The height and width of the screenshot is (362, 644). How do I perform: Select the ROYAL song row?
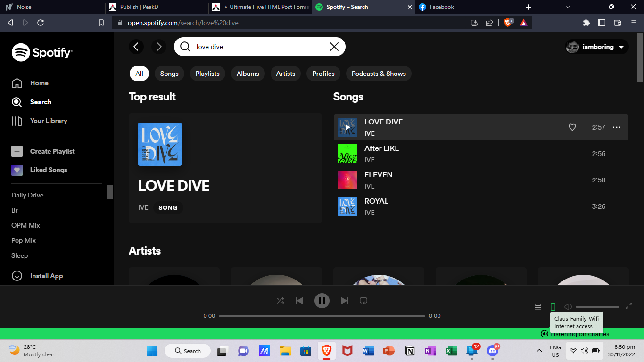(481, 206)
